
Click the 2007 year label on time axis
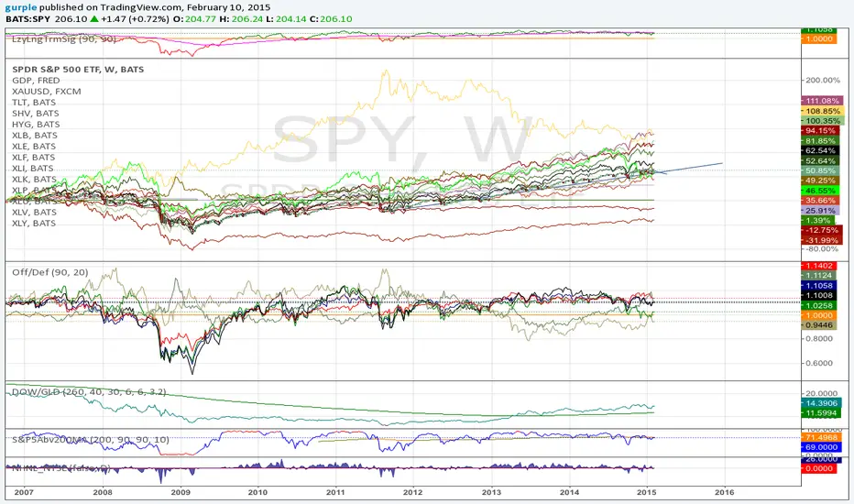pos(24,493)
